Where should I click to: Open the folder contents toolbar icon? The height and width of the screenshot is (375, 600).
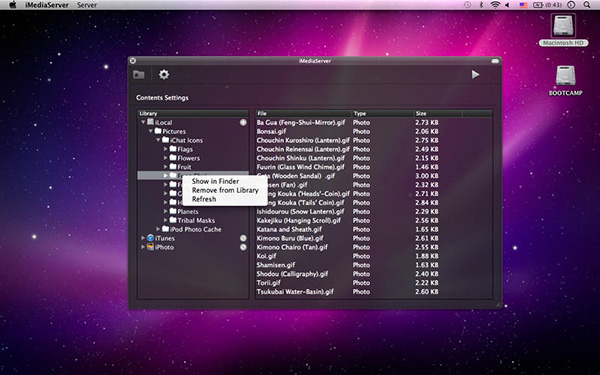139,74
